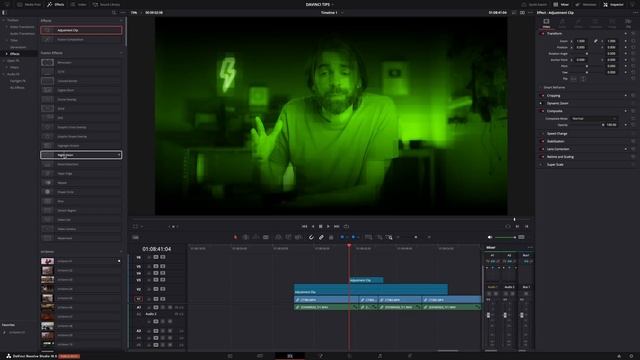
Task: Open the Sound Library panel
Action: pos(106,4)
